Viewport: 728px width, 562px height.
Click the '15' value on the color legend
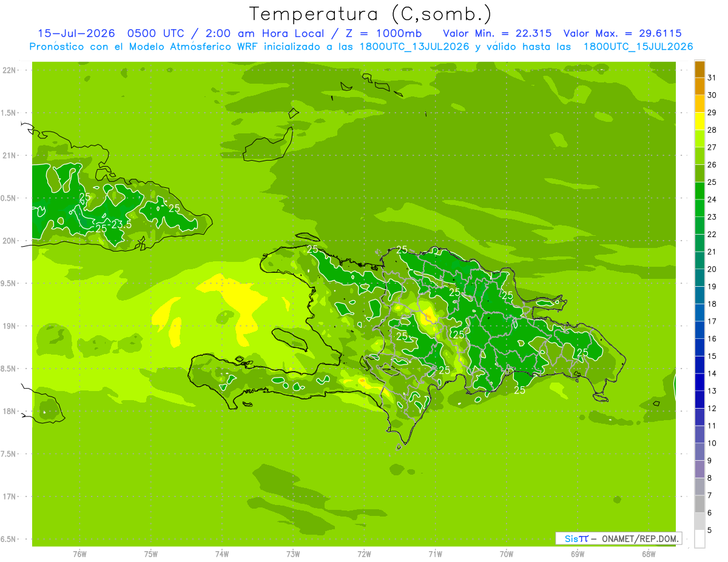(x=712, y=356)
